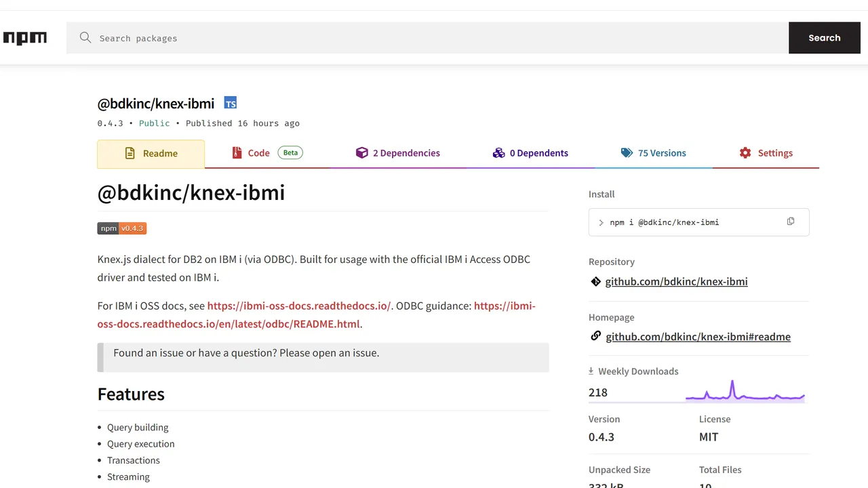868x488 pixels.
Task: Open the 2 Dependencies tab
Action: click(x=398, y=153)
